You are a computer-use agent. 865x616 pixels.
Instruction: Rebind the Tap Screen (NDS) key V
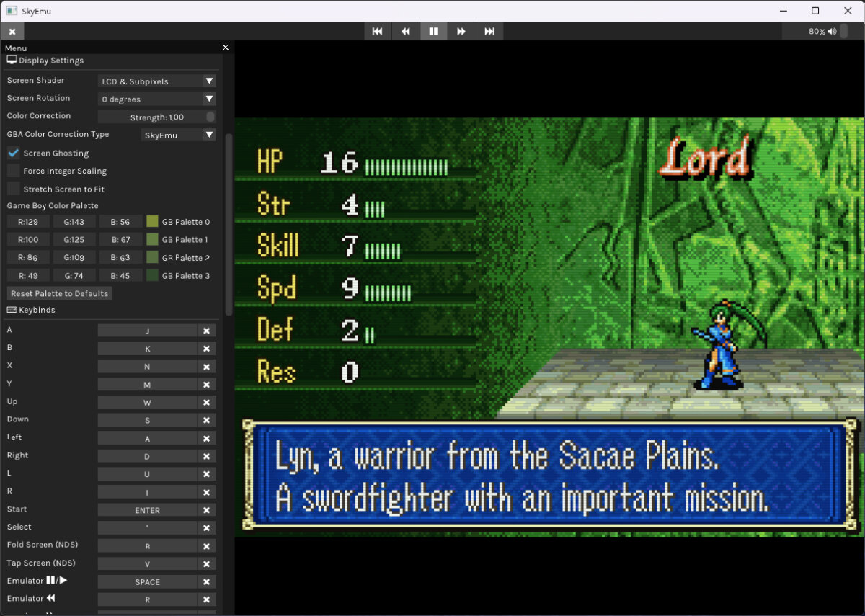(147, 563)
